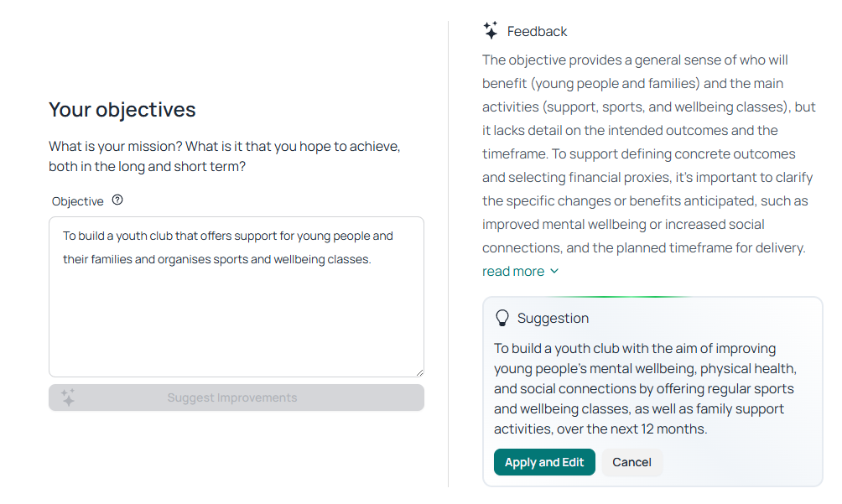Click the help icon next to Objective
The height and width of the screenshot is (504, 842).
click(117, 200)
